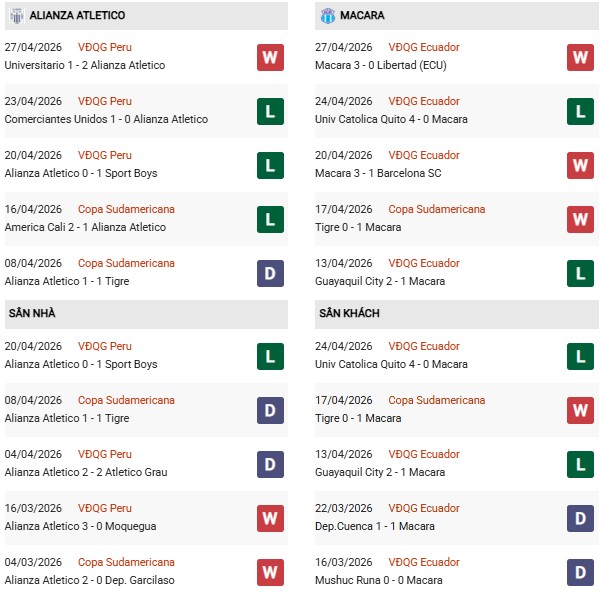This screenshot has height=593, width=600.
Task: Click the L badge for Guayaquil City 2-1 Macara under Macara header
Action: [x=580, y=273]
